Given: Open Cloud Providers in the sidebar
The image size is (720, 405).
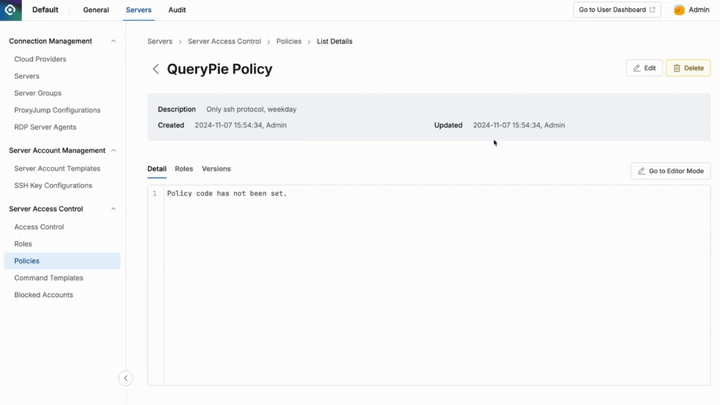Looking at the screenshot, I should pyautogui.click(x=40, y=59).
